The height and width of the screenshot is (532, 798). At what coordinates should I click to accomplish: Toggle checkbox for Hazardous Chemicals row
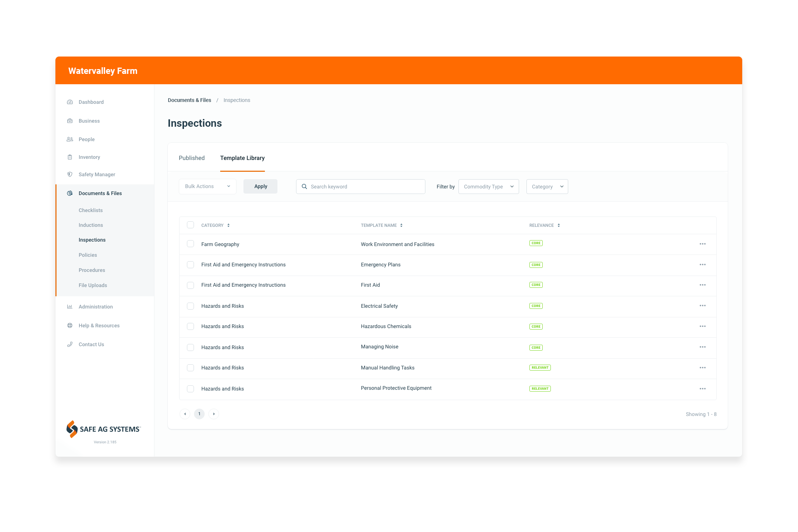coord(190,326)
